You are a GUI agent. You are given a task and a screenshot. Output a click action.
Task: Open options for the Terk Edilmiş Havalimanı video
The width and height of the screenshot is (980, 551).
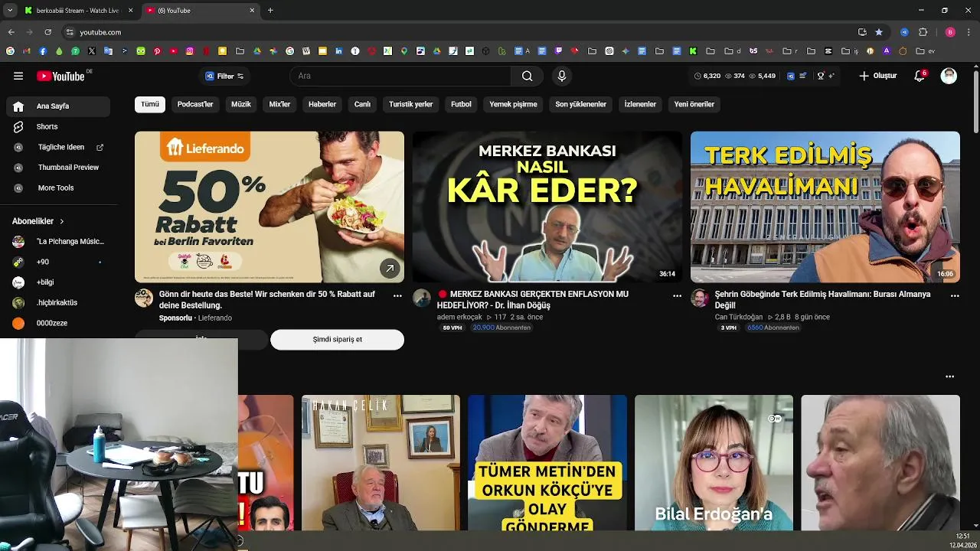coord(955,295)
